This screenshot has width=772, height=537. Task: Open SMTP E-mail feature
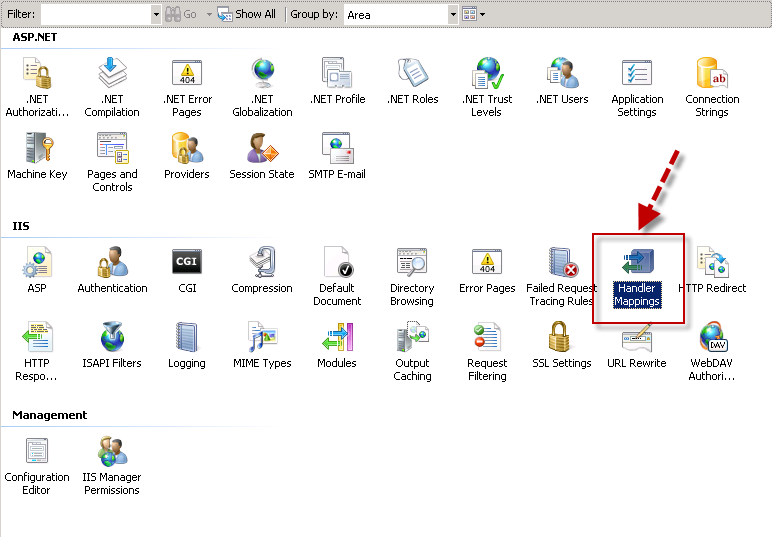[337, 156]
